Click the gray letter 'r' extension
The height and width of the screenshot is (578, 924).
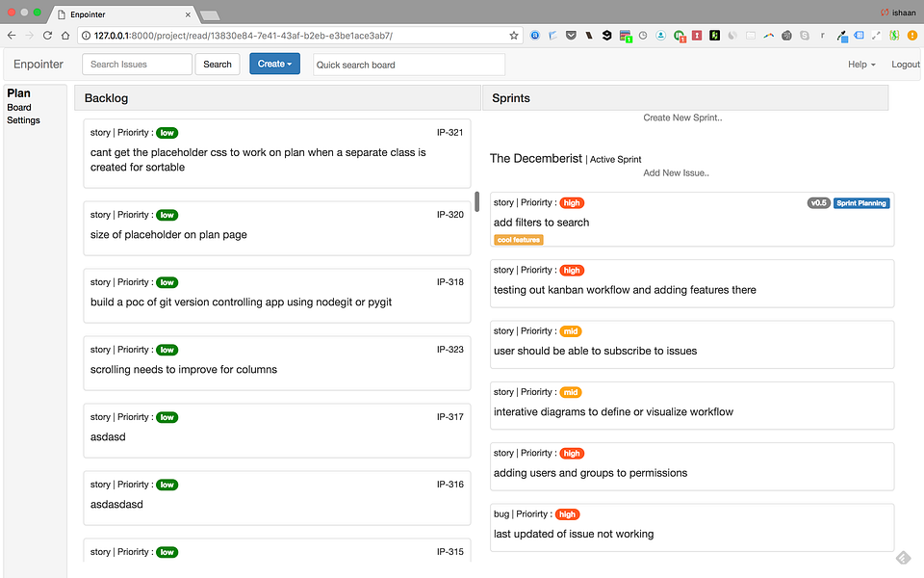(823, 36)
